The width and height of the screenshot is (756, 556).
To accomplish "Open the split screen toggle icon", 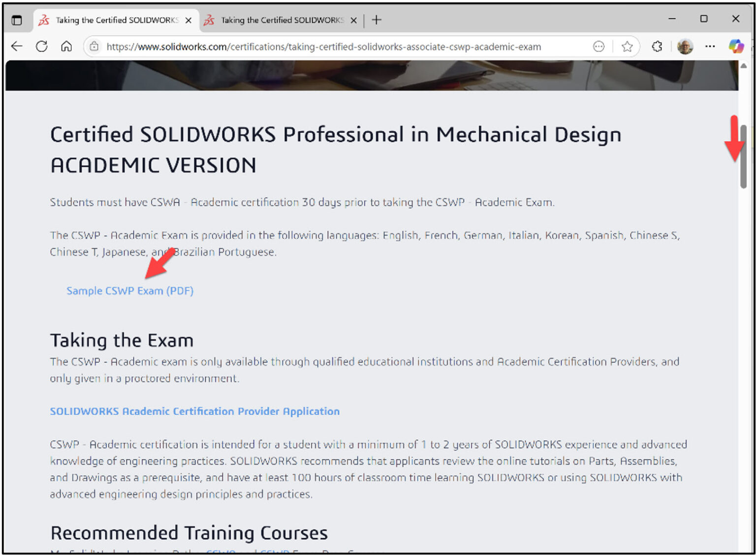I will click(17, 20).
